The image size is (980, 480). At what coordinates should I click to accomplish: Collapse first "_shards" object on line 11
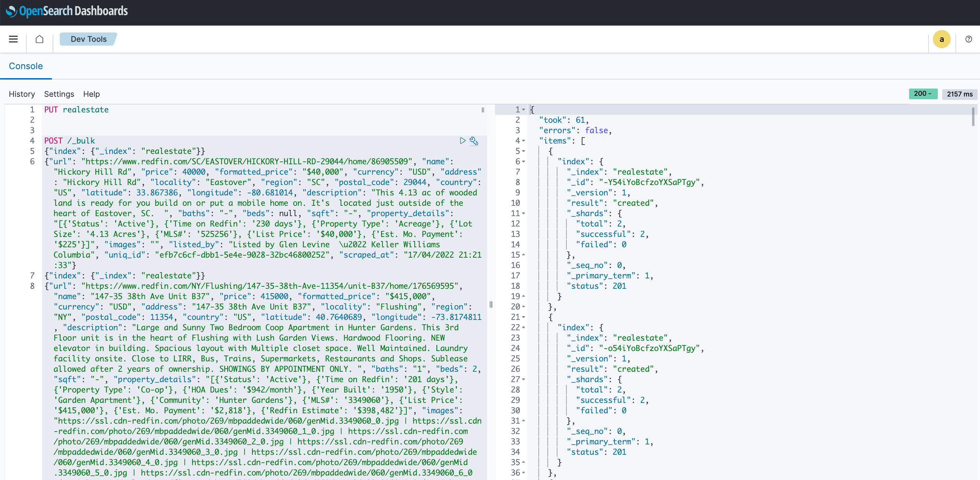pyautogui.click(x=524, y=214)
